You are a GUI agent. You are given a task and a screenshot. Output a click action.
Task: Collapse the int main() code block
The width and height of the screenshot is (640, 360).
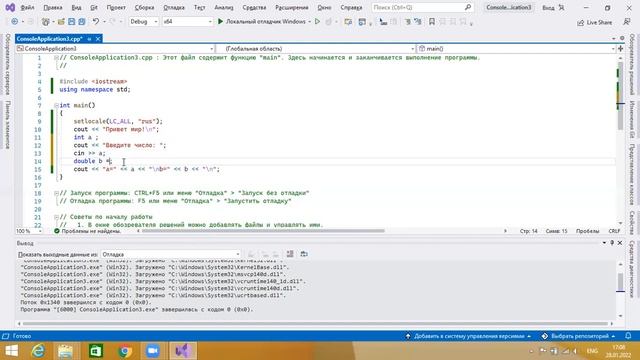tap(56, 105)
